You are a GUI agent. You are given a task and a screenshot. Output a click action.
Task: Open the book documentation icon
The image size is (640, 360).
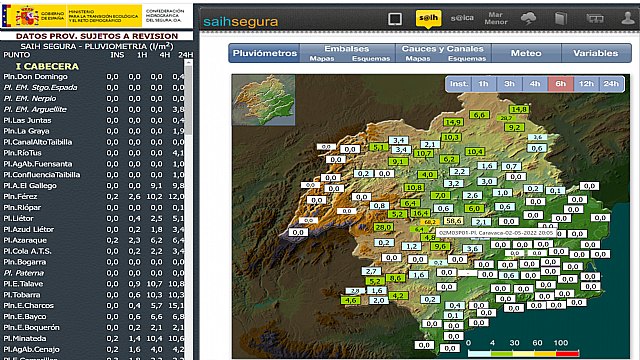561,18
